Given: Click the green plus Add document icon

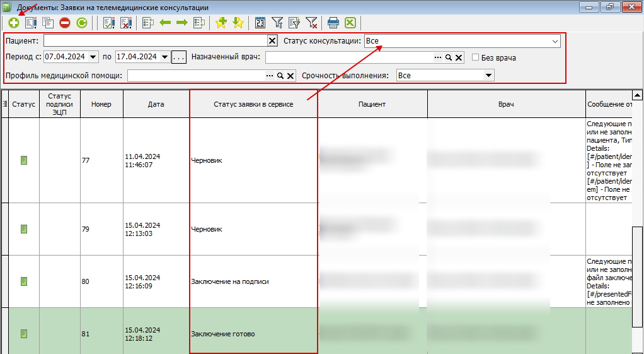Looking at the screenshot, I should point(13,23).
